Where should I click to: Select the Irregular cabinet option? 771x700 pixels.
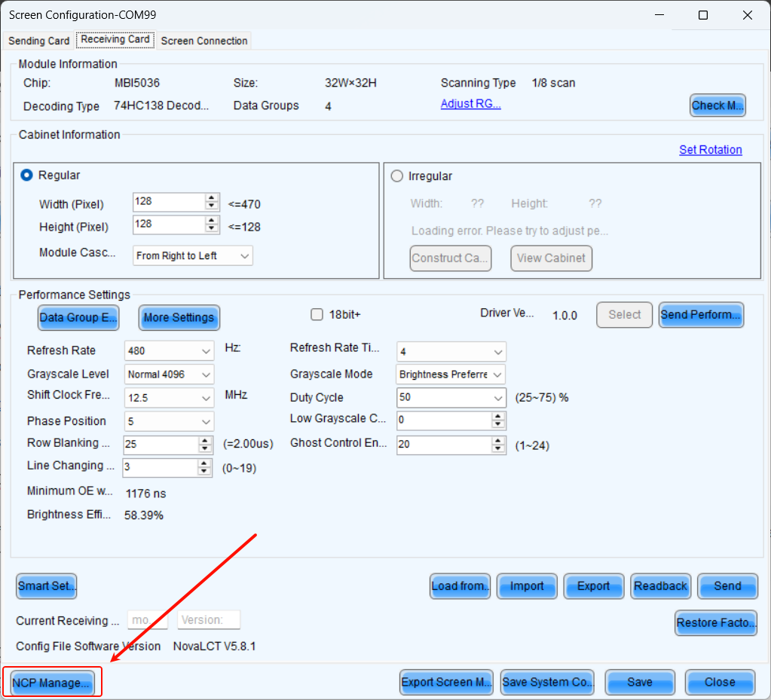click(x=397, y=176)
